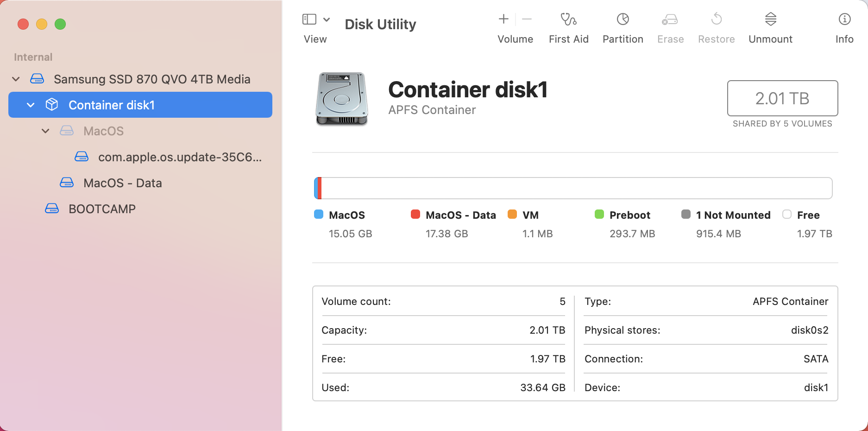Click the First Aid stethoscope icon
Image resolution: width=868 pixels, height=431 pixels.
click(x=568, y=19)
